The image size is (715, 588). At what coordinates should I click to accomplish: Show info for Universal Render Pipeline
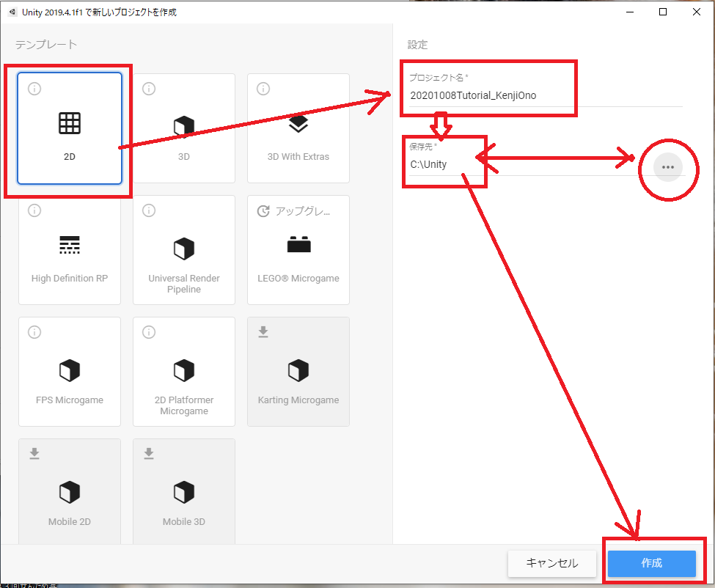click(x=149, y=210)
